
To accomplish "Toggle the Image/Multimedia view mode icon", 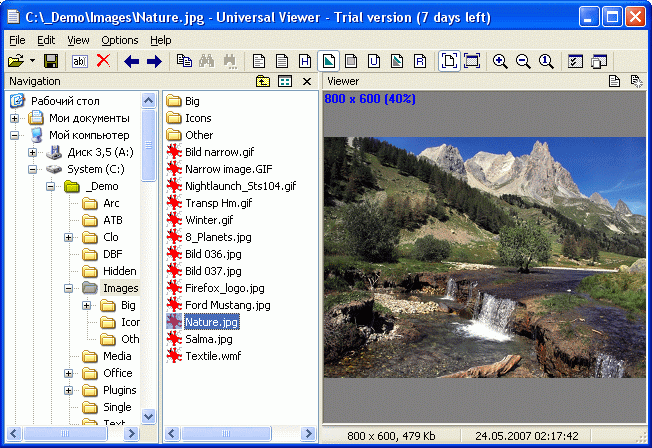I will pos(328,61).
